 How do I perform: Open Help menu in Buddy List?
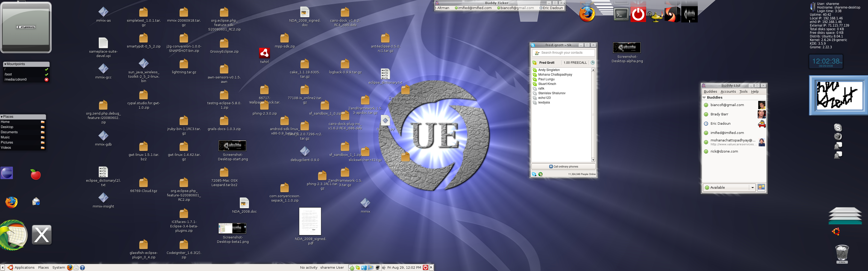pyautogui.click(x=755, y=92)
